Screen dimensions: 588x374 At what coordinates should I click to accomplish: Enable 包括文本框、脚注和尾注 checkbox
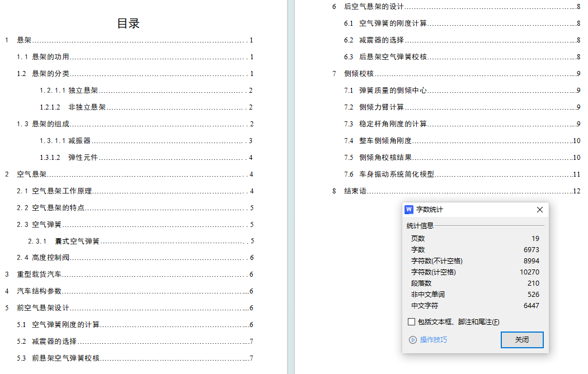pos(411,321)
